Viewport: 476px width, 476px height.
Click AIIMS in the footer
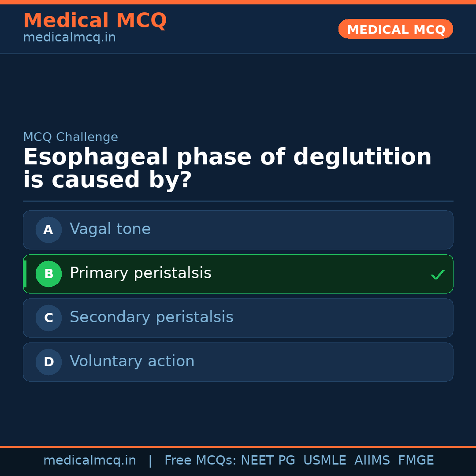click(372, 461)
